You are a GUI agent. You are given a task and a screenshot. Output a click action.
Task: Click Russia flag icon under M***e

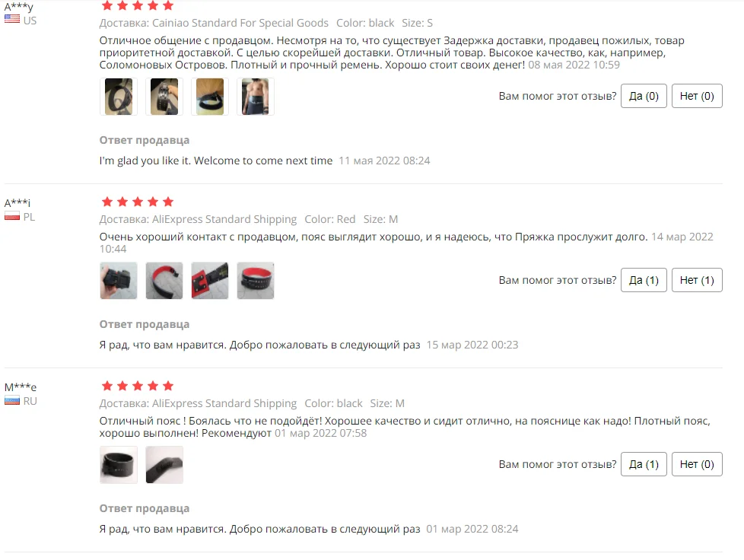click(12, 400)
